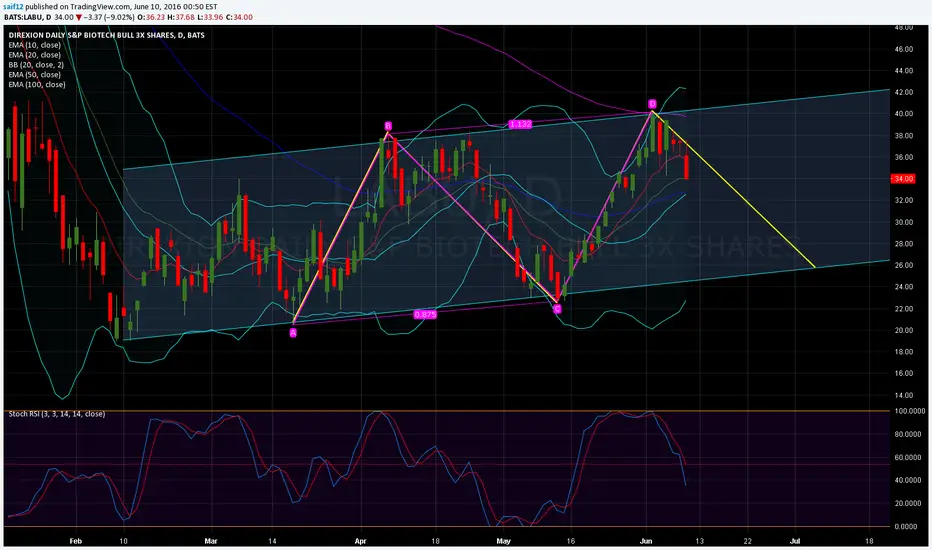Click 20.00 on the price axis

click(x=903, y=330)
